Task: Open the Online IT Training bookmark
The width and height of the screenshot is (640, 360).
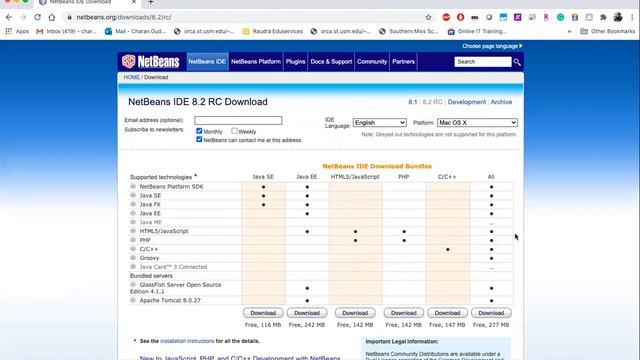Action: click(477, 31)
